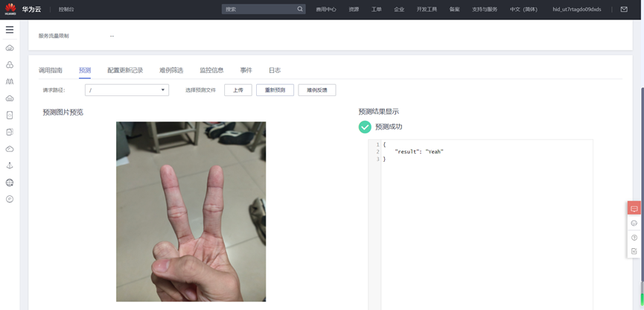Open 资源 in the top navigation
This screenshot has width=644, height=310.
pyautogui.click(x=354, y=9)
